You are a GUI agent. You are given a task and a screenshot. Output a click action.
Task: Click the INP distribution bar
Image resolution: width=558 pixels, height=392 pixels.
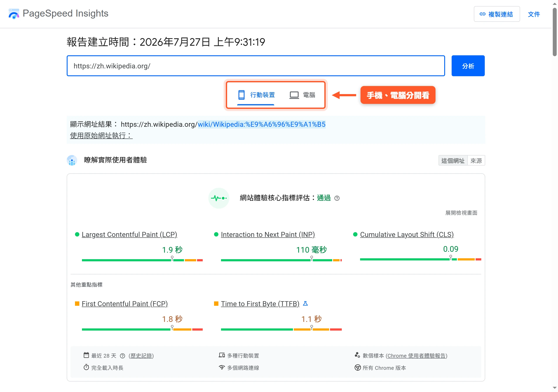[x=281, y=260]
